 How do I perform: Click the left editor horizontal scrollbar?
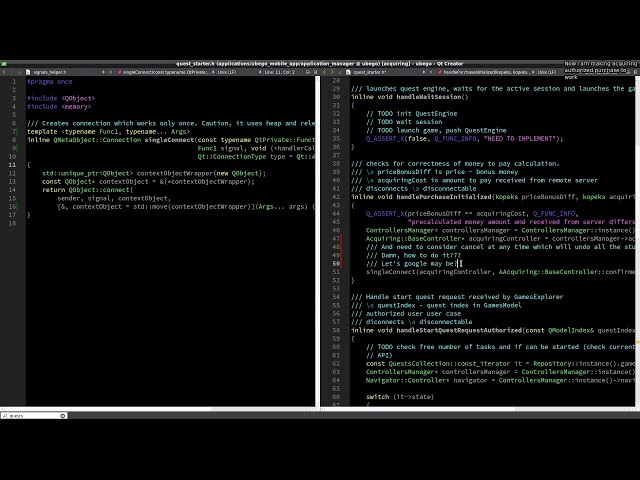[x=158, y=409]
